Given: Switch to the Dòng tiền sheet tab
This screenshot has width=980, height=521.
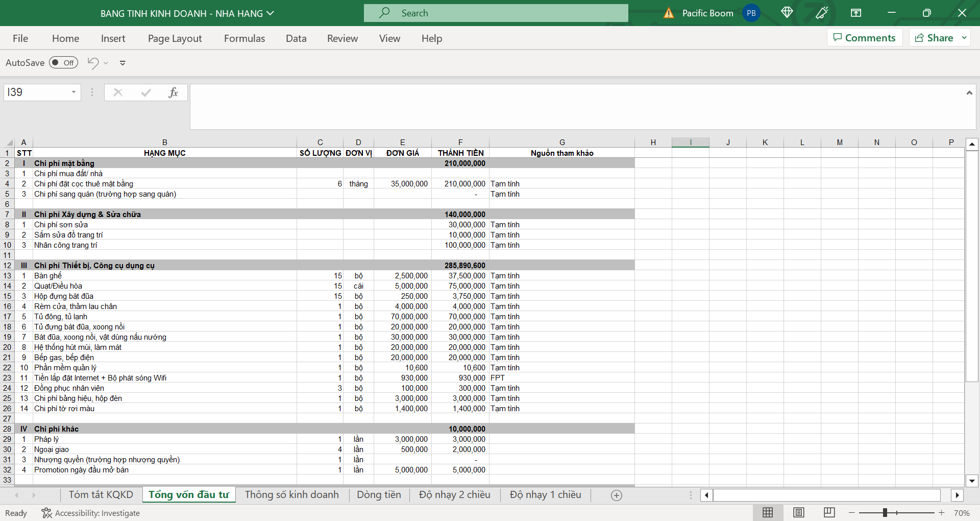Looking at the screenshot, I should click(x=379, y=494).
